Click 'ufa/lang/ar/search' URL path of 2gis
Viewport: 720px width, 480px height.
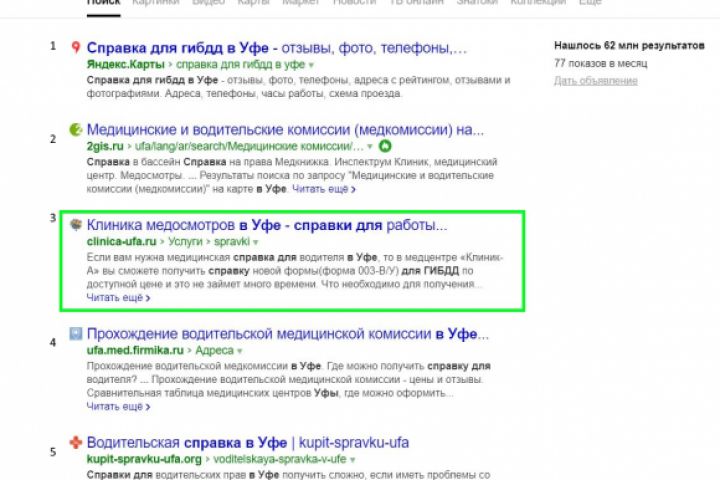coord(249,146)
